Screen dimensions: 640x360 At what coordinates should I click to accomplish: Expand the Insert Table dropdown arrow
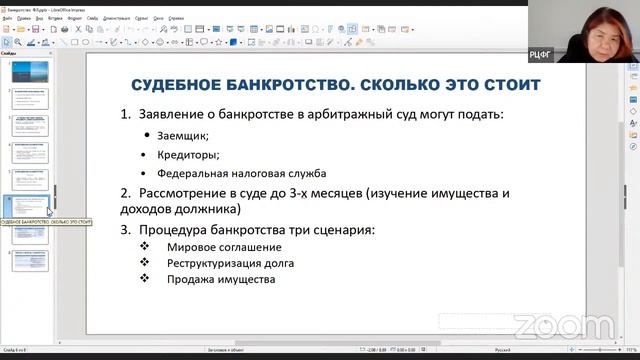pos(262,30)
